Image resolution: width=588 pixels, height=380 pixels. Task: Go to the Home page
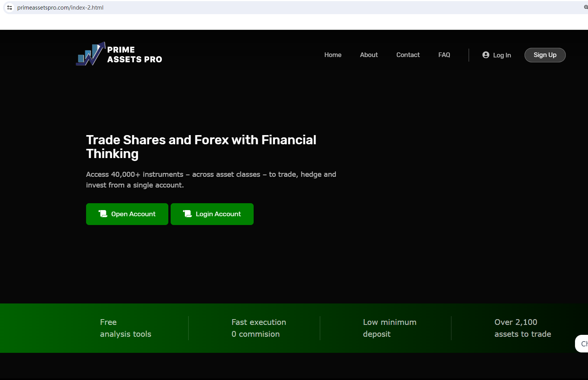point(333,55)
